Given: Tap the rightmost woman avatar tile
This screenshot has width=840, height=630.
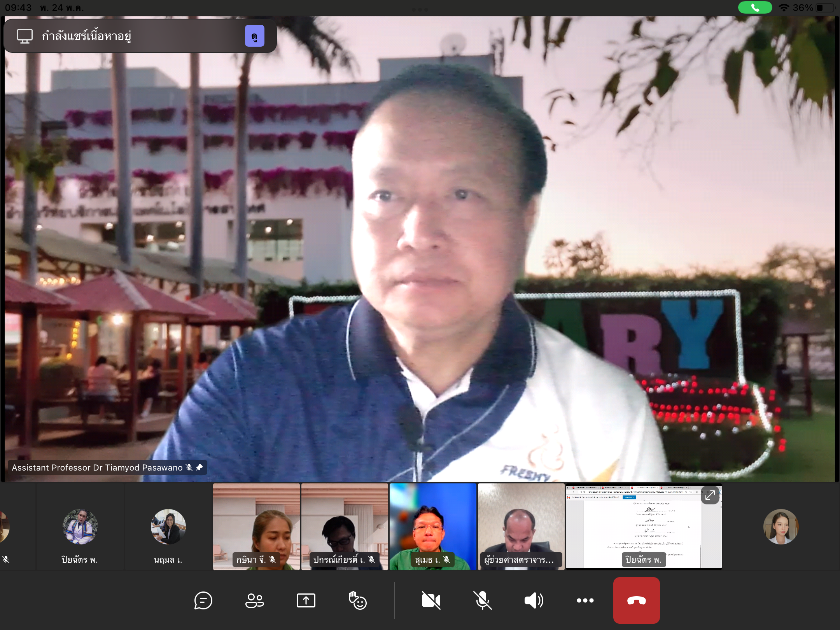Looking at the screenshot, I should tap(781, 527).
